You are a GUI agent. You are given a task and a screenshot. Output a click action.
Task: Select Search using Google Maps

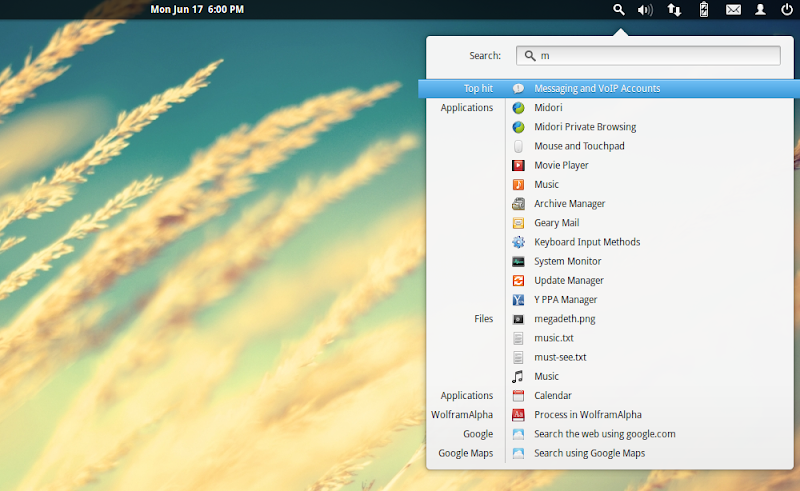590,453
